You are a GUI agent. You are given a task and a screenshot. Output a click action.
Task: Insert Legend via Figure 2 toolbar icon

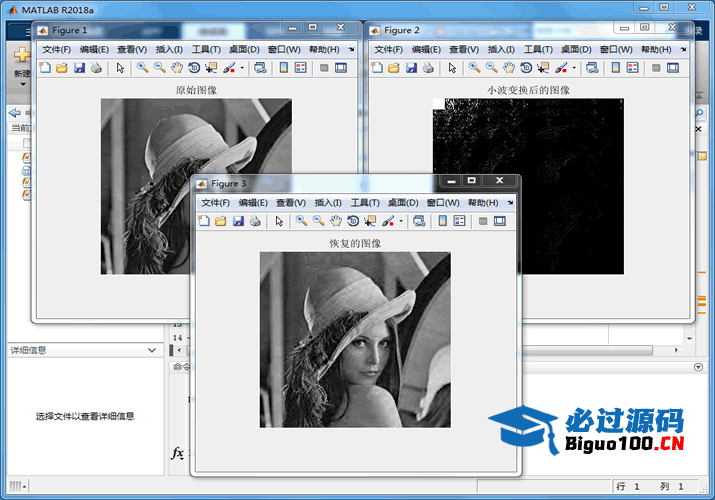pos(632,68)
